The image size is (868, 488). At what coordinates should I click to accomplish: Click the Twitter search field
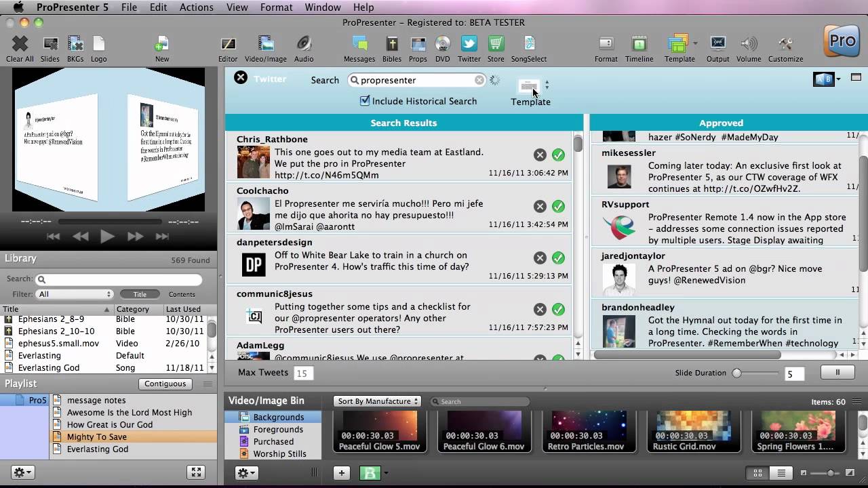click(417, 80)
